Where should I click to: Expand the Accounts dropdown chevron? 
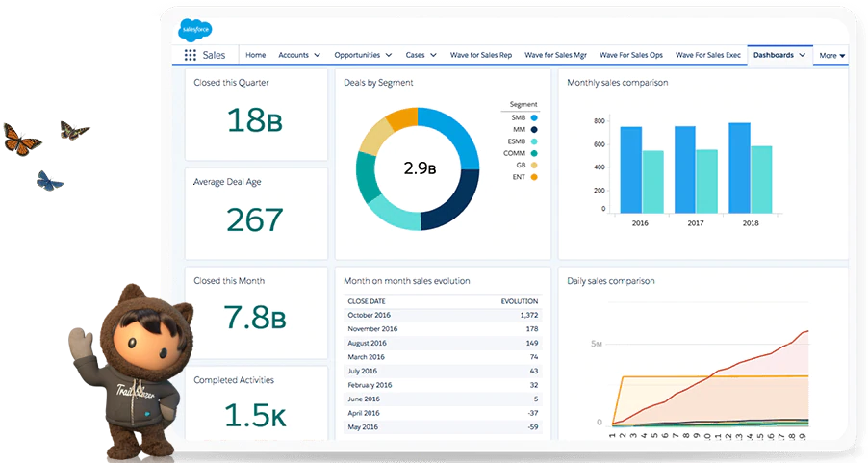point(318,55)
